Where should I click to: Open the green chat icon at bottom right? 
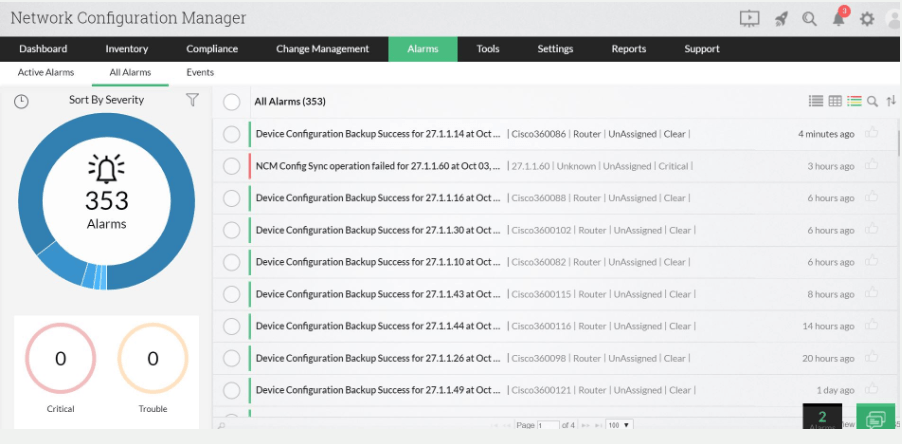tap(876, 420)
